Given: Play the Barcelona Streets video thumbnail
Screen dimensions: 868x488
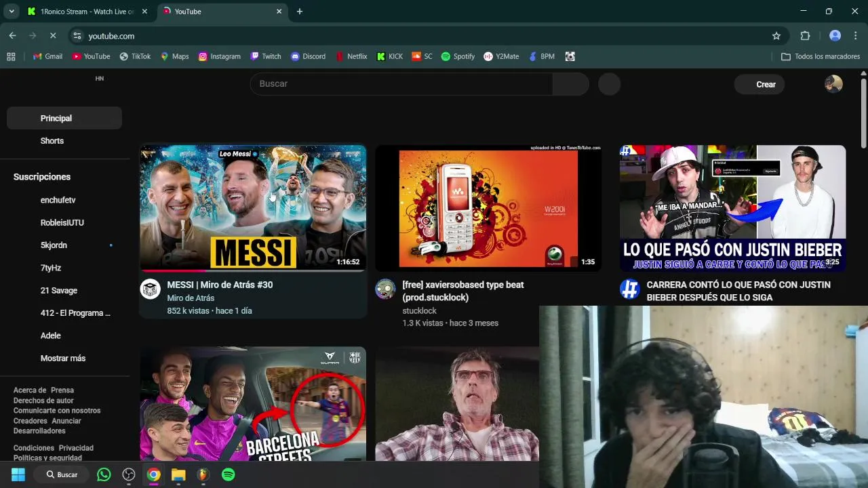Looking at the screenshot, I should (253, 404).
